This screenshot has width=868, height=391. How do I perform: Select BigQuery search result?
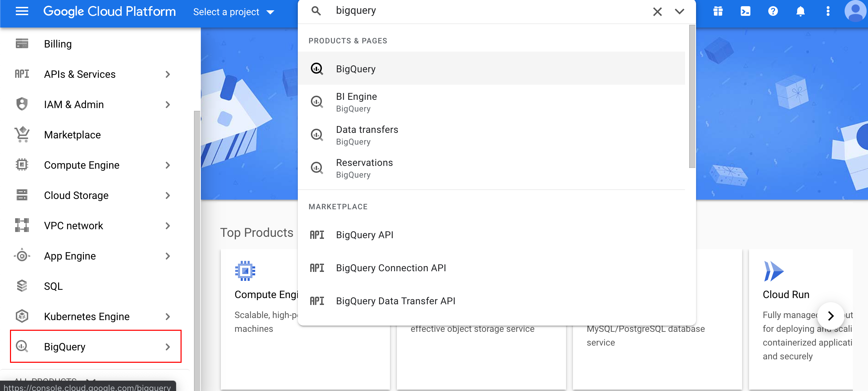point(491,68)
